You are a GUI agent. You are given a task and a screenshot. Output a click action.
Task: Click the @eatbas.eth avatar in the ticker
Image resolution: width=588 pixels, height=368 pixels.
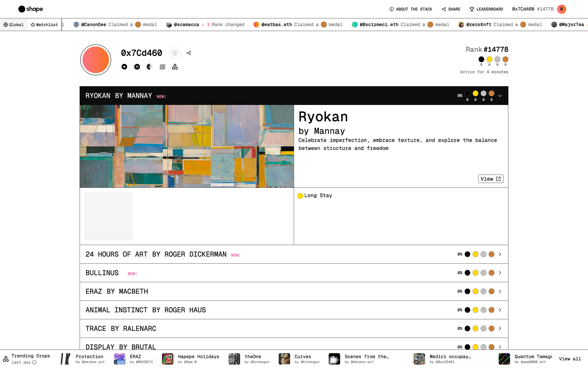[257, 25]
